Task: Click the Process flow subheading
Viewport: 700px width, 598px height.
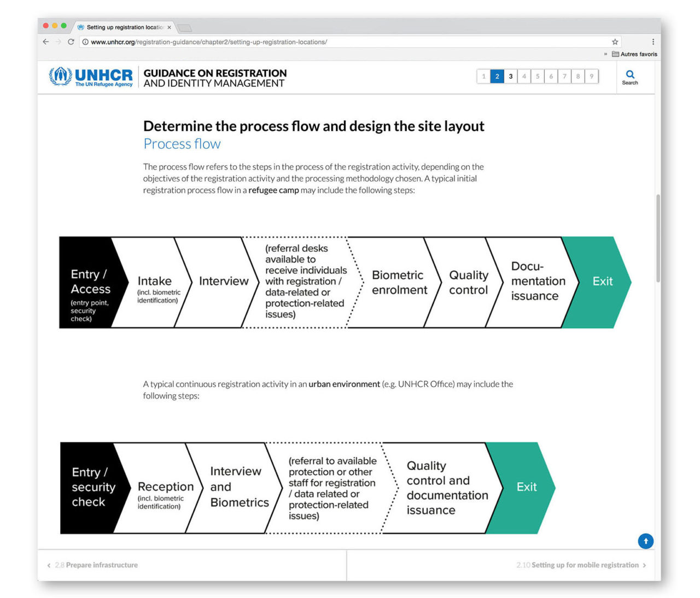Action: tap(182, 144)
